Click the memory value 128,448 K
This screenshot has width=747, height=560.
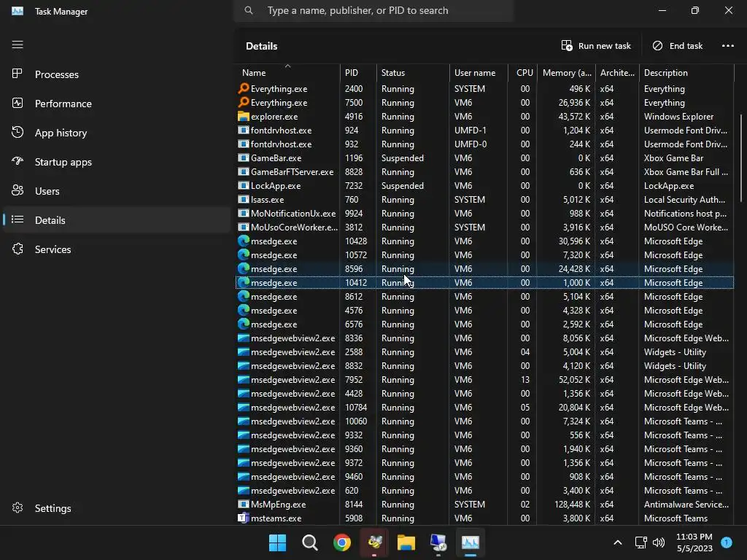[x=572, y=505]
